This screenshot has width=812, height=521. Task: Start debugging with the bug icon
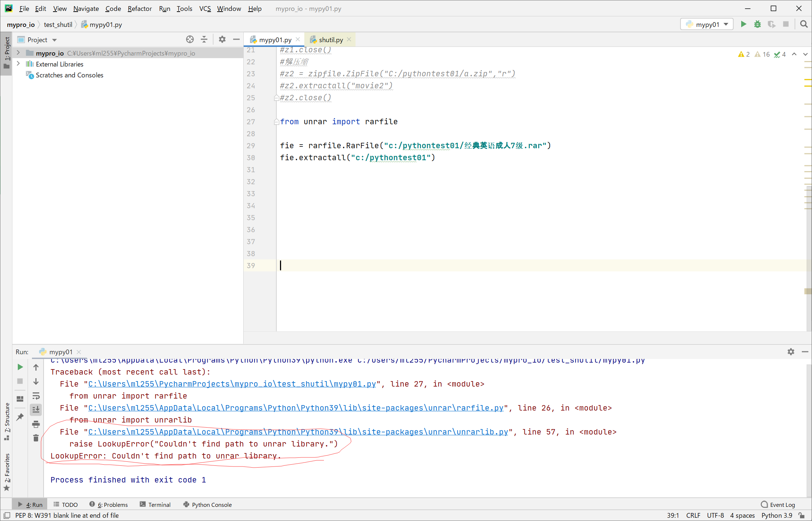(757, 24)
